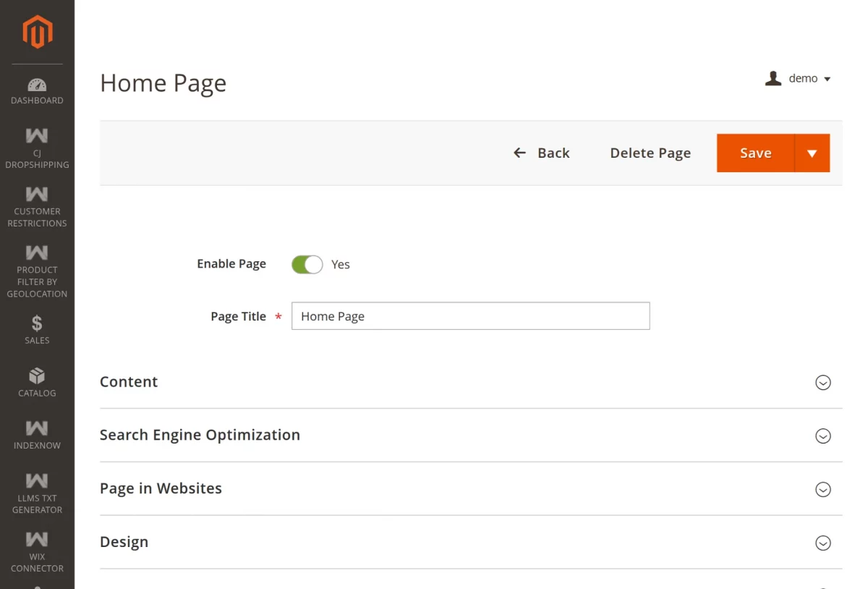This screenshot has width=868, height=589.
Task: Expand the Design section
Action: click(x=822, y=543)
